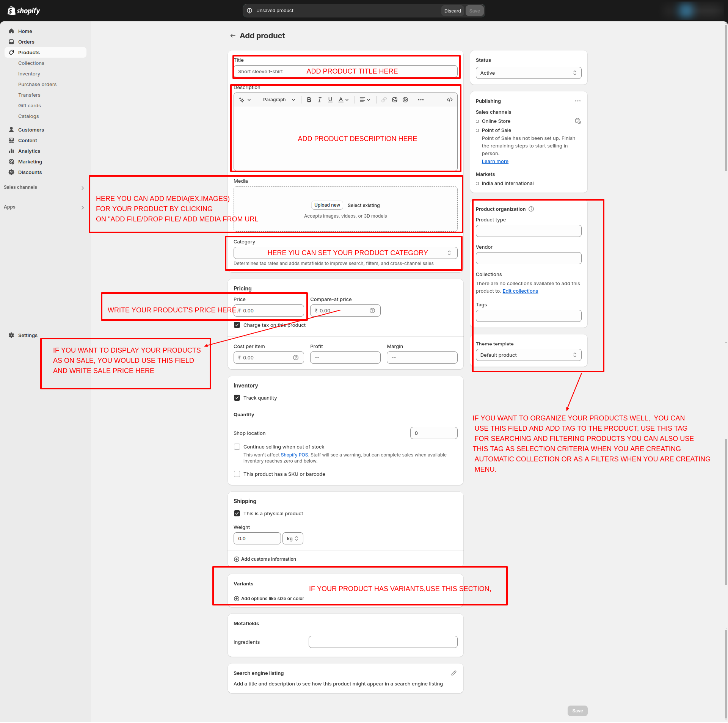Check This product has a SKU or barcode
The image size is (728, 723).
[x=237, y=474]
